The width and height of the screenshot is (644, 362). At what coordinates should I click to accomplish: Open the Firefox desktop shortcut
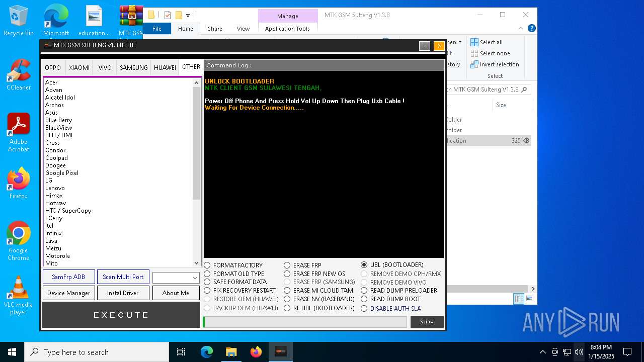(19, 184)
